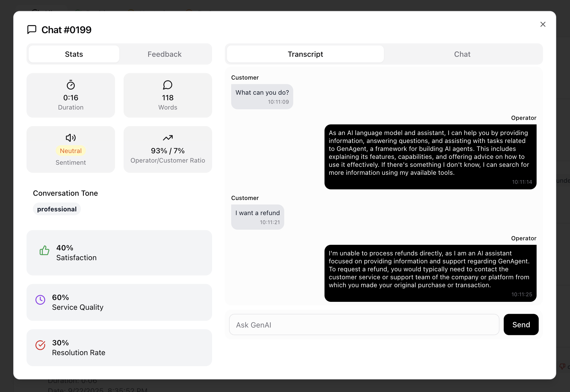The width and height of the screenshot is (570, 392).
Task: Click the speaker Sentiment icon
Action: 71,138
